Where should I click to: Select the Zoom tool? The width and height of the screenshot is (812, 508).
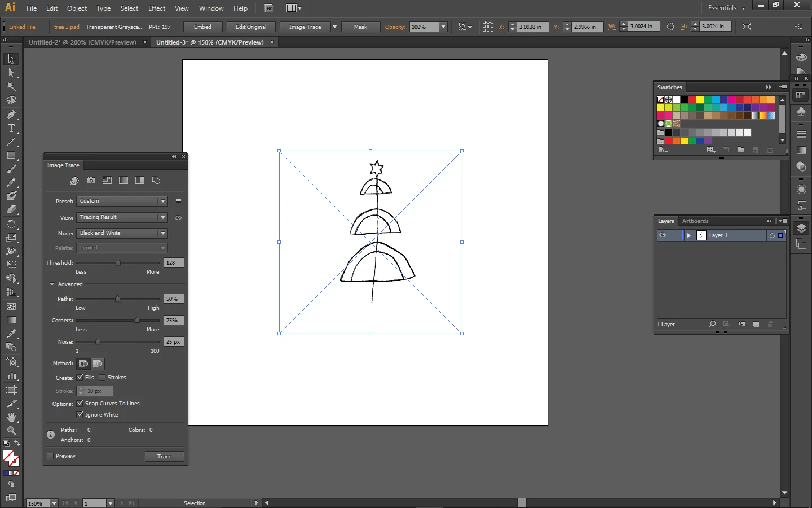tap(11, 431)
